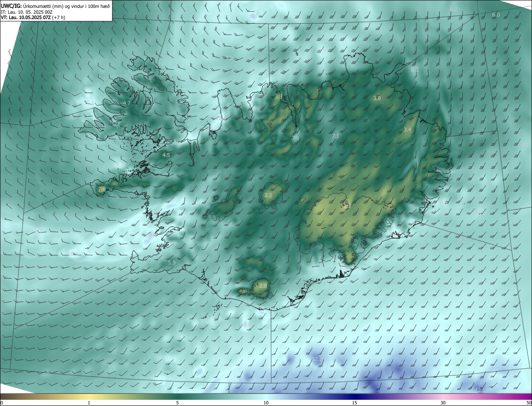The width and height of the screenshot is (532, 406).
Task: Click the 10.1 value west of the Westfjords
Action: [x=89, y=103]
